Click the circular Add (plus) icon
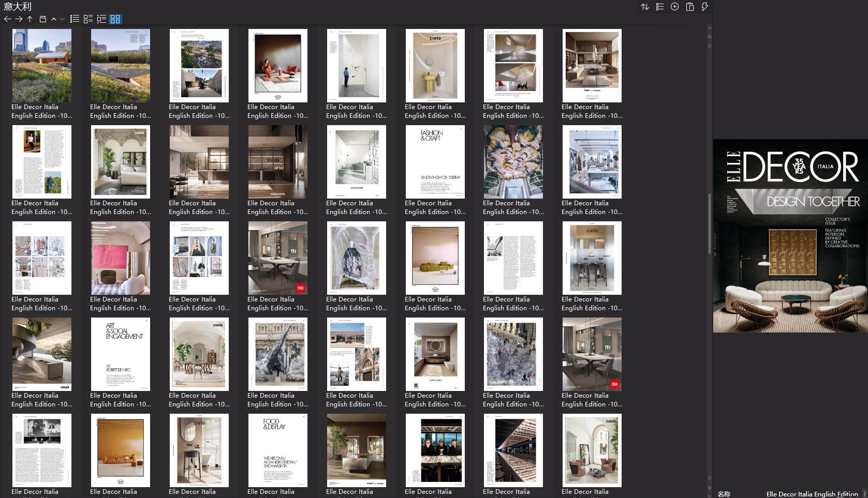This screenshot has width=868, height=498. click(674, 7)
